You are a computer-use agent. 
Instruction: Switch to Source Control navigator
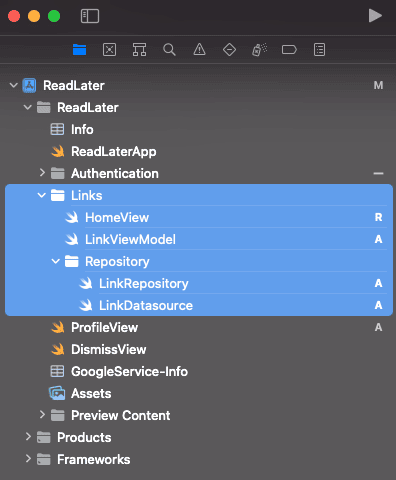click(x=109, y=50)
